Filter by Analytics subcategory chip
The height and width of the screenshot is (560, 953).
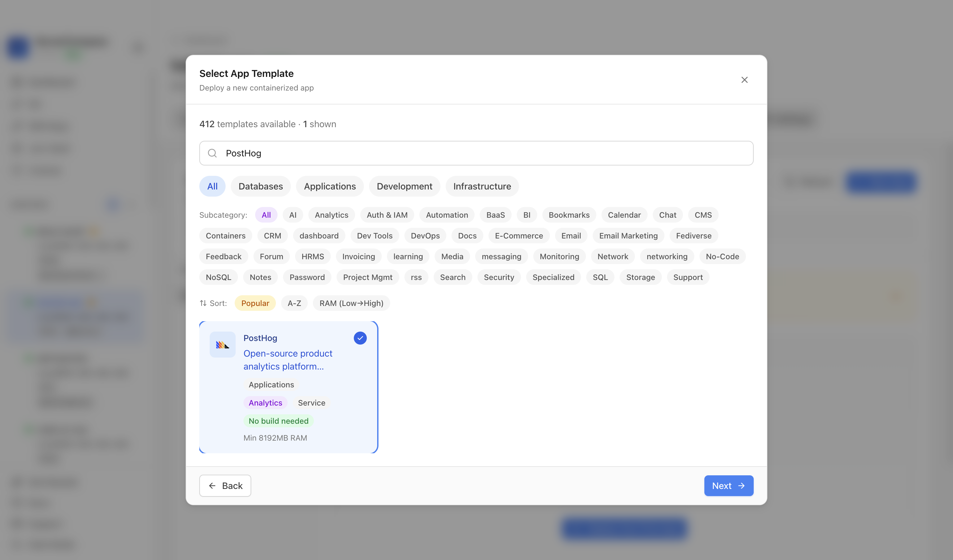coord(332,215)
